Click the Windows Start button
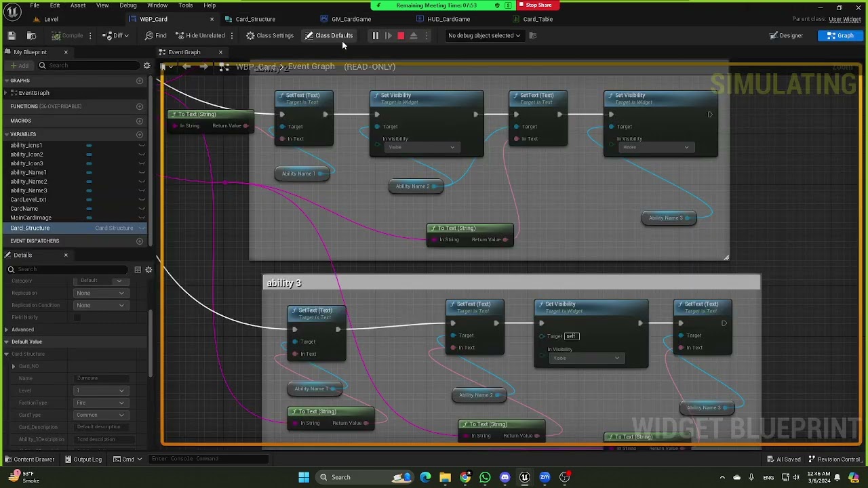Viewport: 868px width, 488px height. pyautogui.click(x=304, y=477)
